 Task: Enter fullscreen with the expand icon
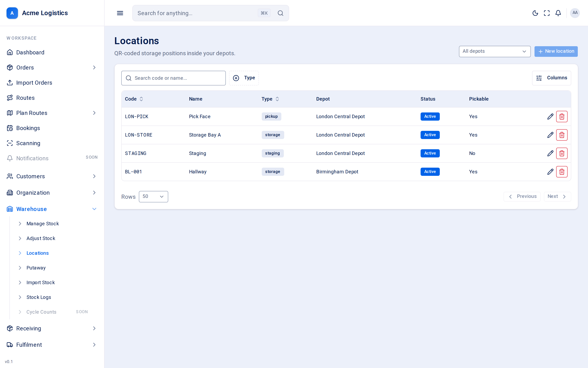[x=547, y=13]
